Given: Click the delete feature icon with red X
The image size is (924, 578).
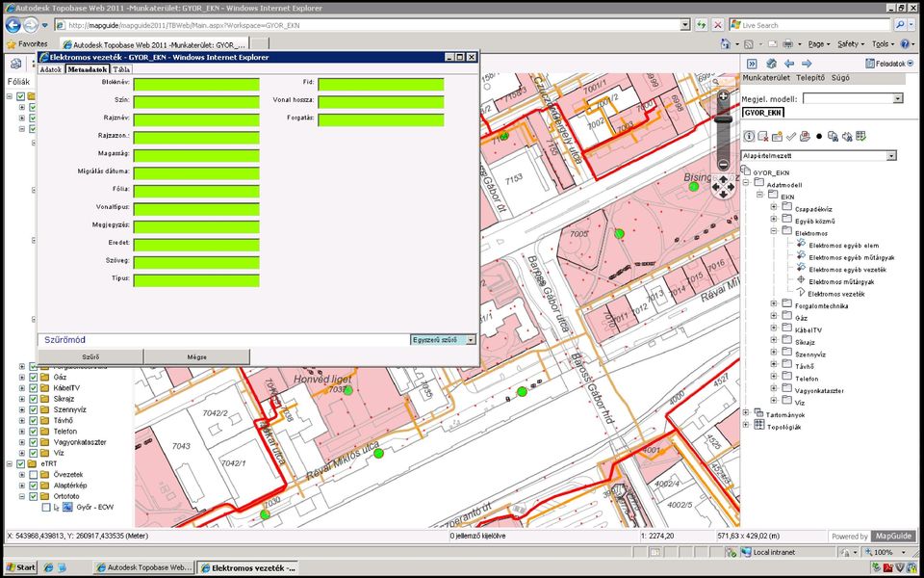Looking at the screenshot, I should [762, 136].
